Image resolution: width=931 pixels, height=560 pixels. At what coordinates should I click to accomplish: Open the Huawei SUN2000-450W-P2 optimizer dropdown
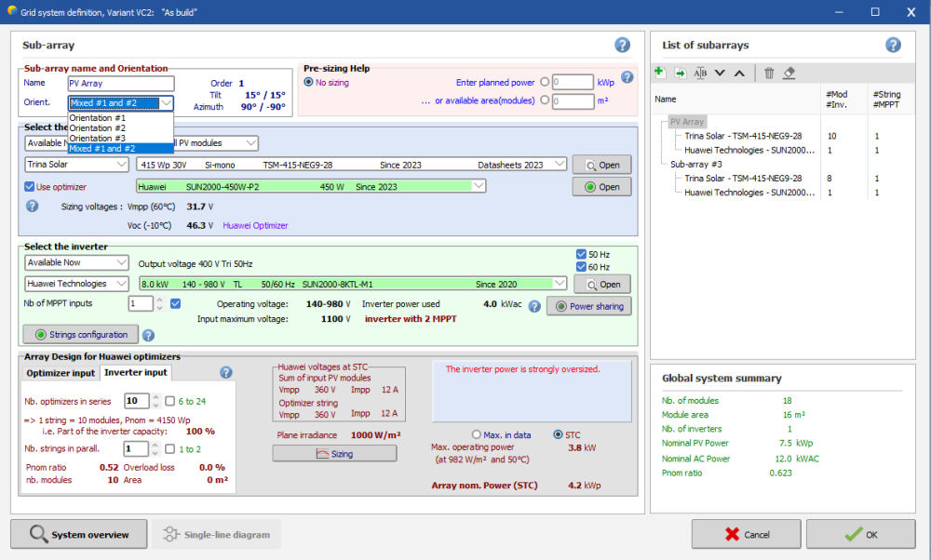(479, 186)
